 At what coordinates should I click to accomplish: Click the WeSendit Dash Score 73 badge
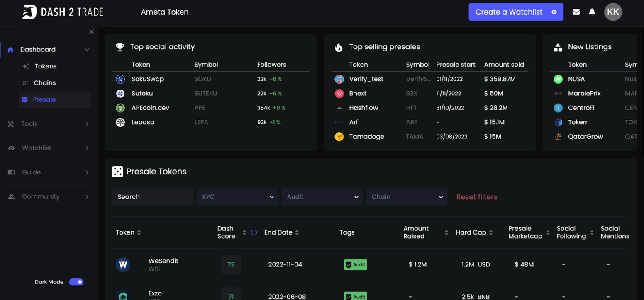pos(231,264)
